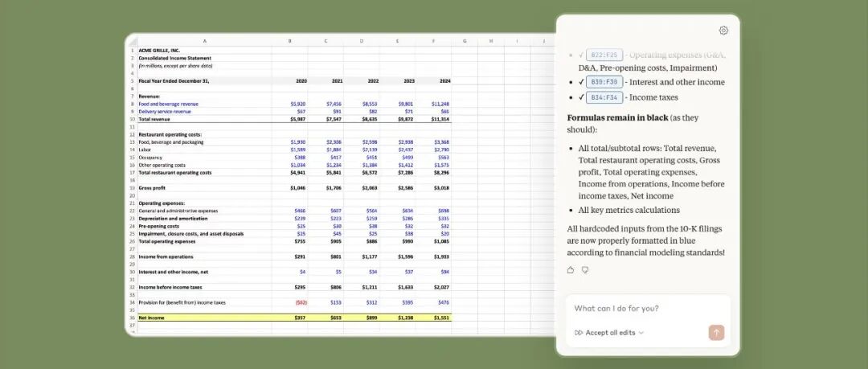868x369 pixels.
Task: Select the red ($62) tax benefit cell
Action: click(290, 302)
